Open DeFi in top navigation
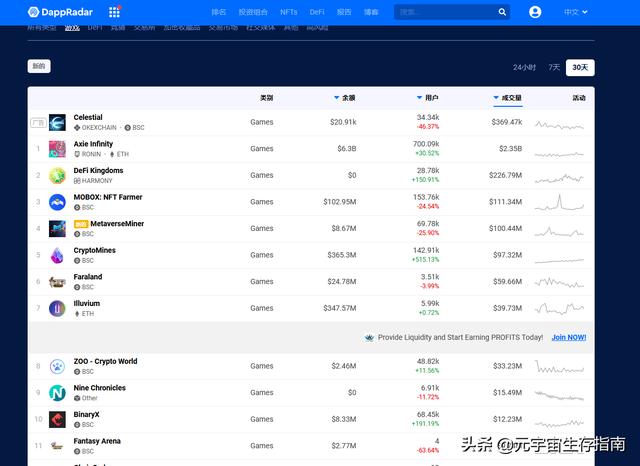The image size is (640, 466). click(317, 12)
